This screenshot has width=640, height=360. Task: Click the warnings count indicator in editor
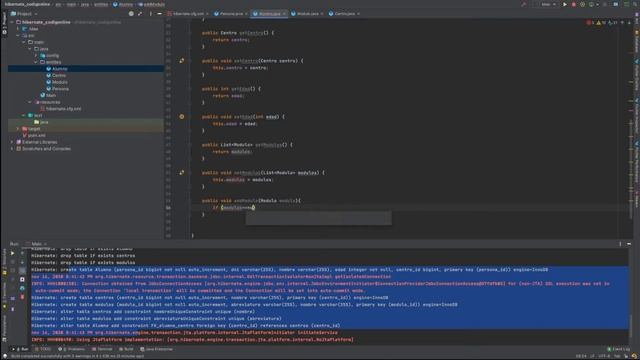pyautogui.click(x=601, y=22)
